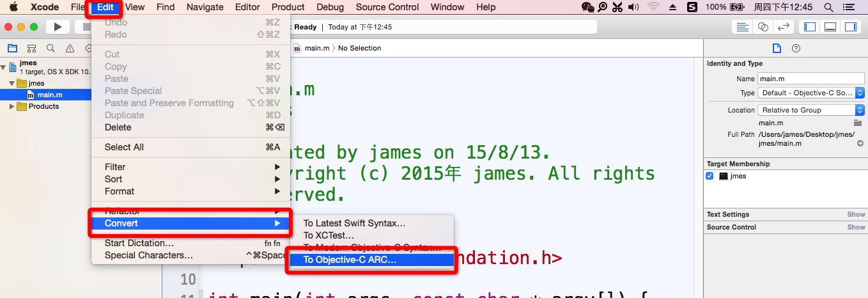Open the Apple menu
Viewport: 868px width, 298px height.
tap(13, 7)
